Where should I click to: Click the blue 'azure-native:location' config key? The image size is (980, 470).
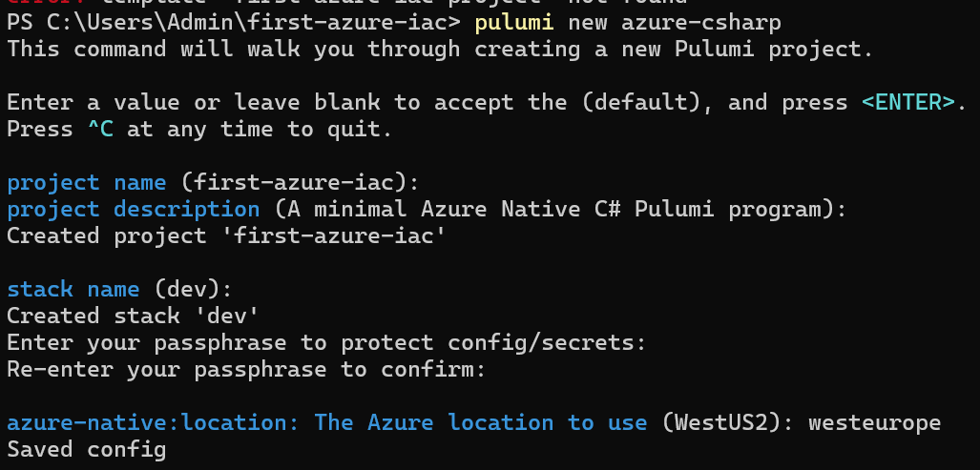153,422
